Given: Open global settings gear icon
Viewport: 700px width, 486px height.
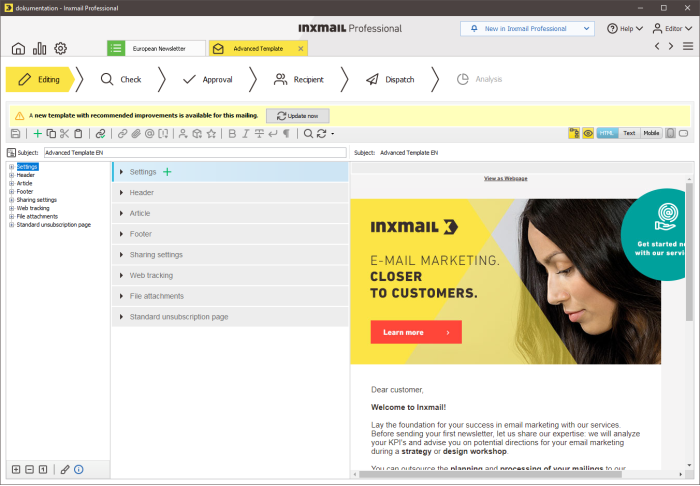Looking at the screenshot, I should click(60, 48).
